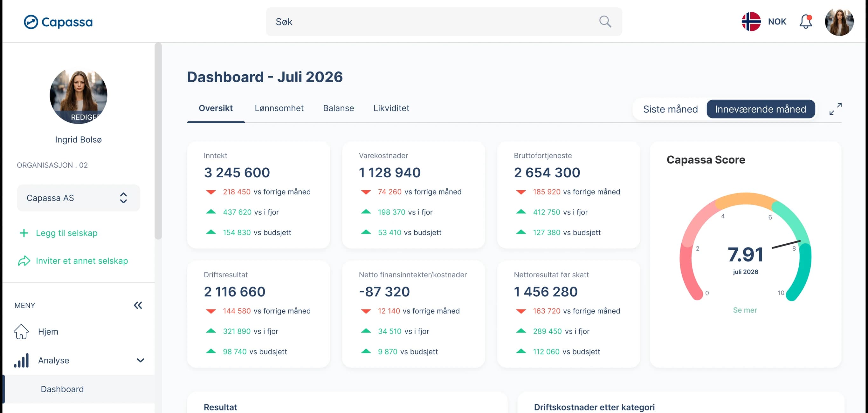Click red down arrow beside 144 580
The image size is (868, 413).
pos(211,311)
